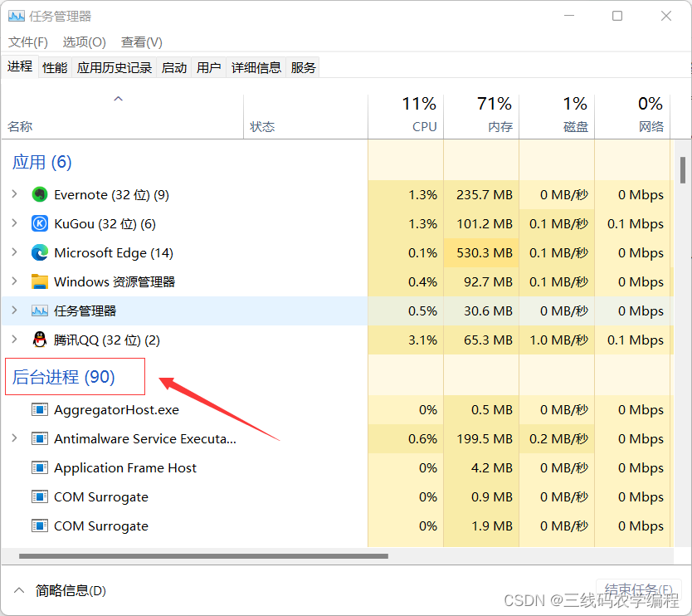Viewport: 692px width, 616px height.
Task: Click the 1.0 MB/秒 disk cell
Action: [557, 340]
